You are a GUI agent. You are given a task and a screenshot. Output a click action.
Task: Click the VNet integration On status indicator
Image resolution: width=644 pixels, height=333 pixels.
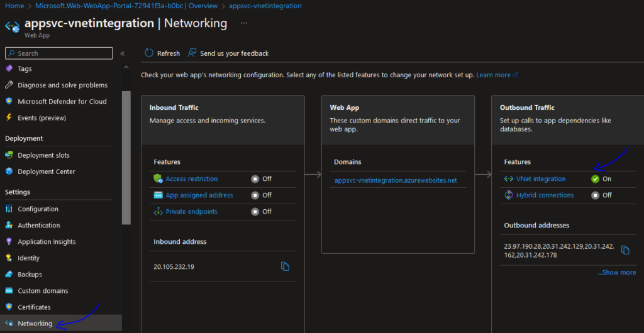point(601,179)
